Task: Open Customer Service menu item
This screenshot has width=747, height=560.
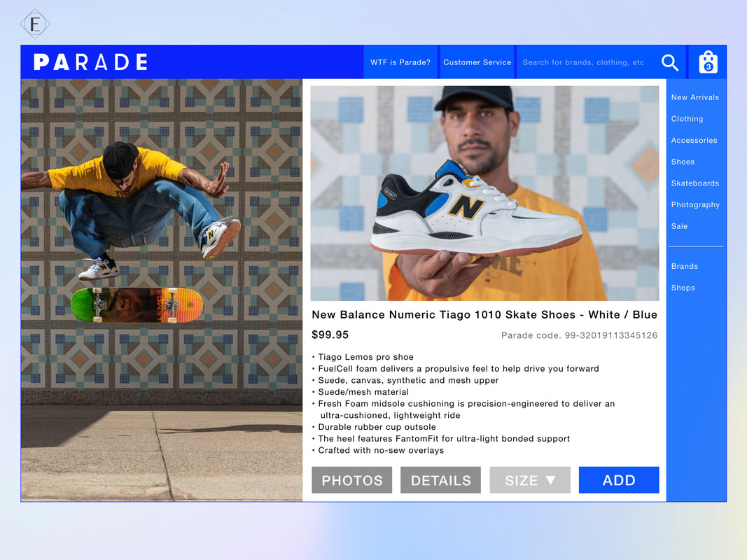Action: (x=477, y=62)
